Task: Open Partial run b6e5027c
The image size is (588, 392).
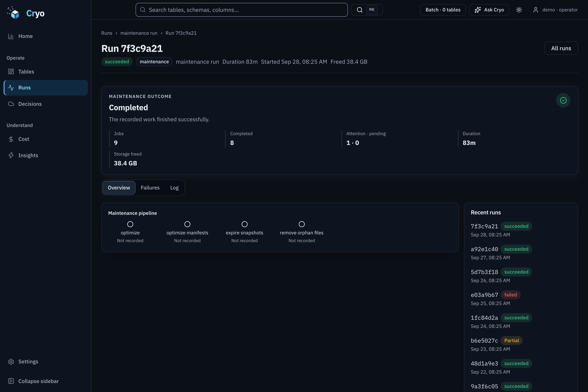Action: tap(484, 341)
